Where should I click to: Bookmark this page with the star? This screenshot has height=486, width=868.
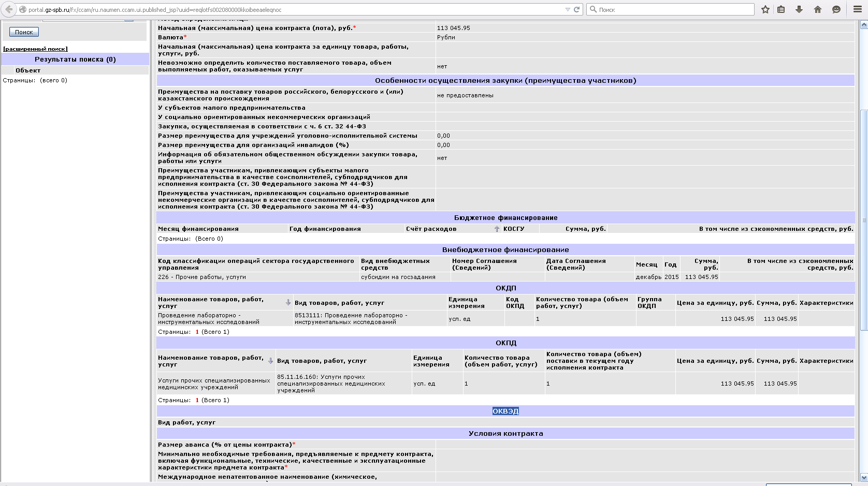765,9
